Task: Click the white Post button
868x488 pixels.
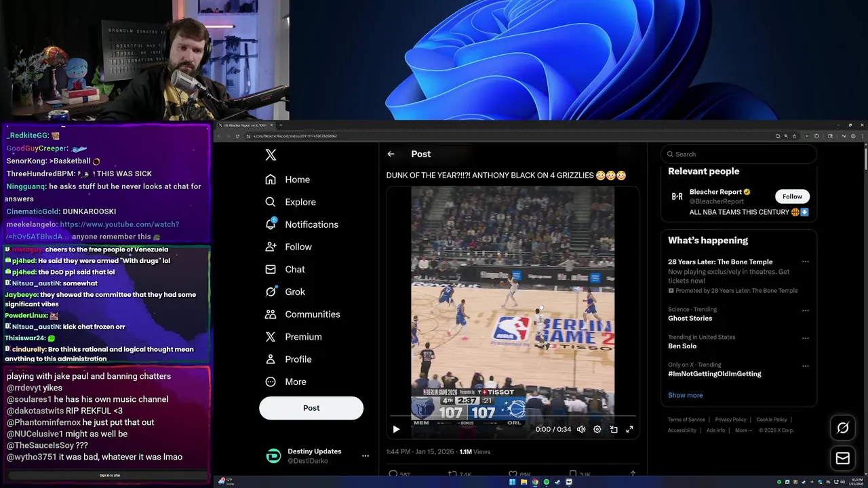Action: click(x=311, y=408)
